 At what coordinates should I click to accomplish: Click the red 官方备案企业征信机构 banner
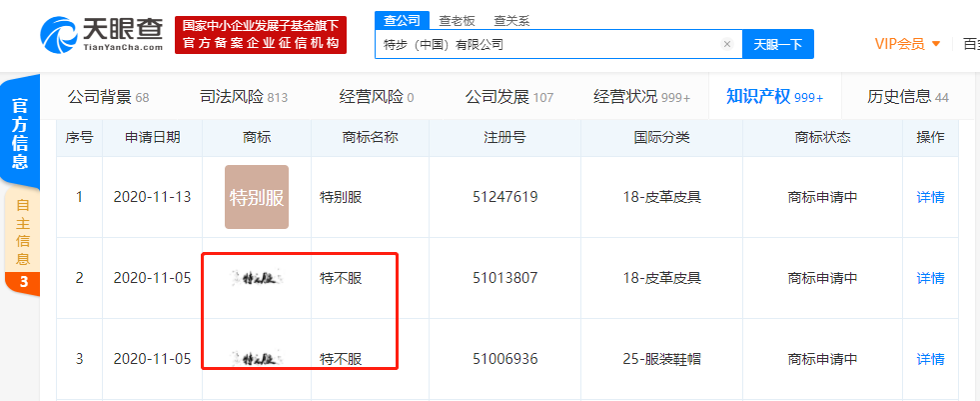(x=261, y=35)
